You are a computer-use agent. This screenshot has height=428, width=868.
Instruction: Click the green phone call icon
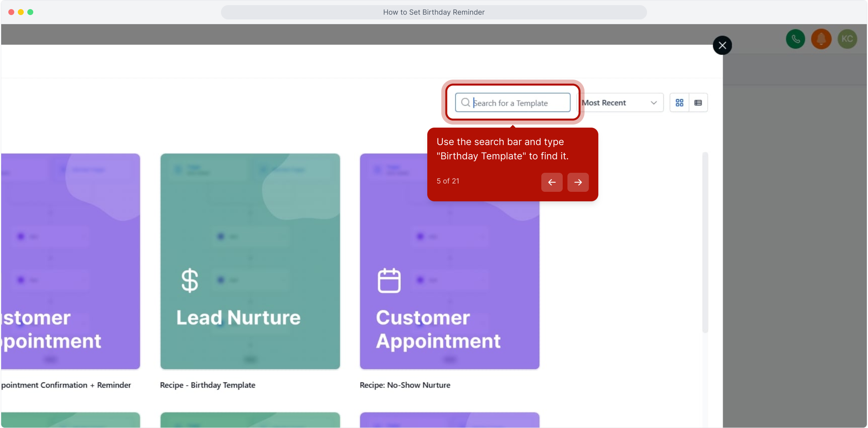[796, 39]
